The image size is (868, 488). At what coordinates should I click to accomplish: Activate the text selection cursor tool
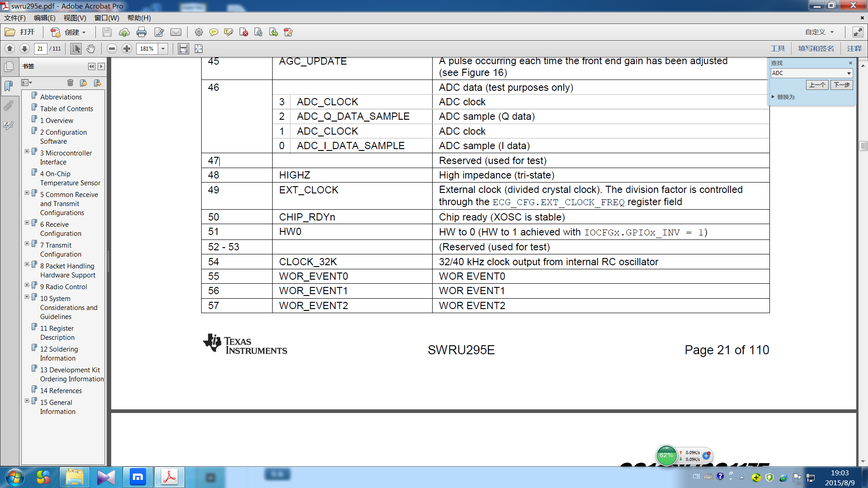pyautogui.click(x=75, y=48)
